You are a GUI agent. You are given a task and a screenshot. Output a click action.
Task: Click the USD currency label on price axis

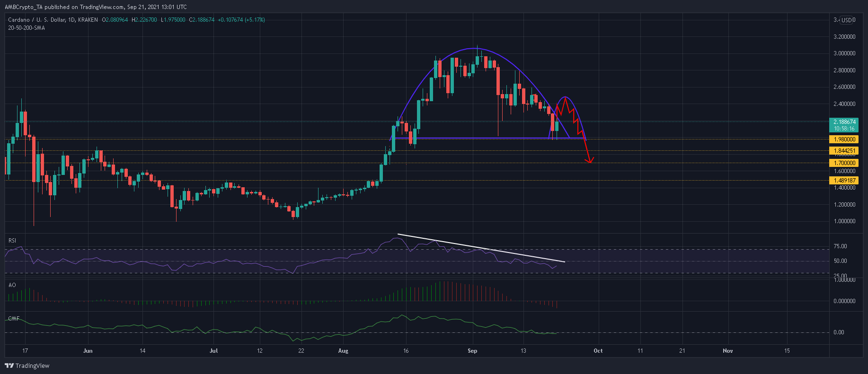pos(847,20)
